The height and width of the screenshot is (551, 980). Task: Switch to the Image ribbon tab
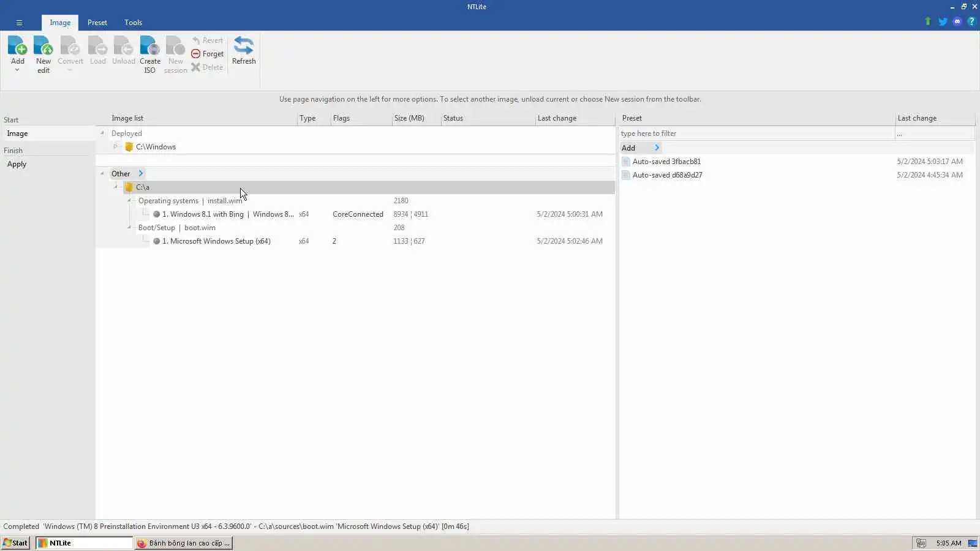click(x=60, y=23)
